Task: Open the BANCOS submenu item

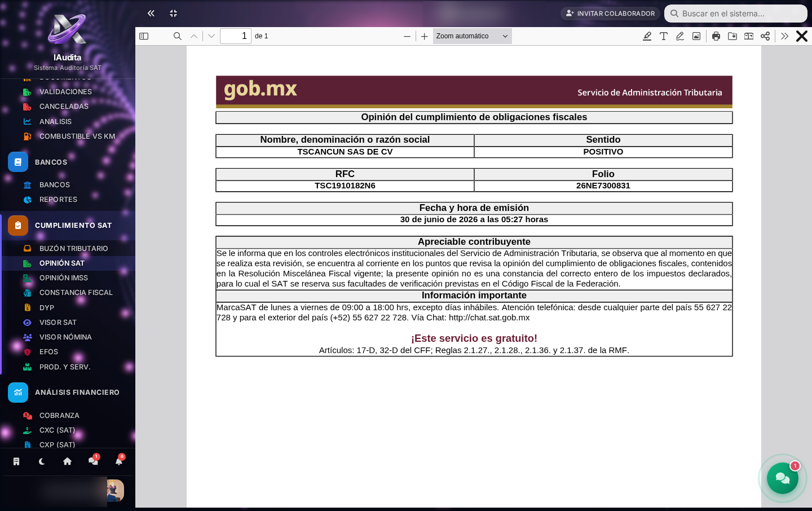Action: 55,185
